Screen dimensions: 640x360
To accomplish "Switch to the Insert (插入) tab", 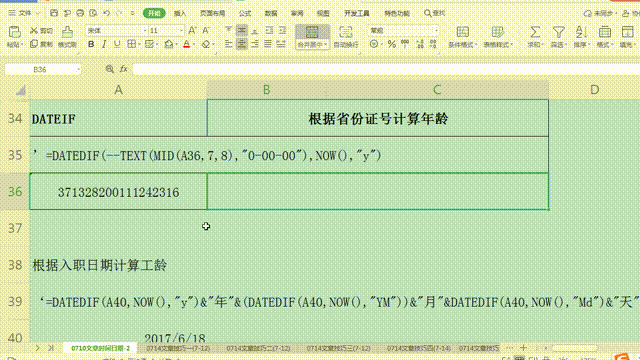I will click(x=180, y=13).
